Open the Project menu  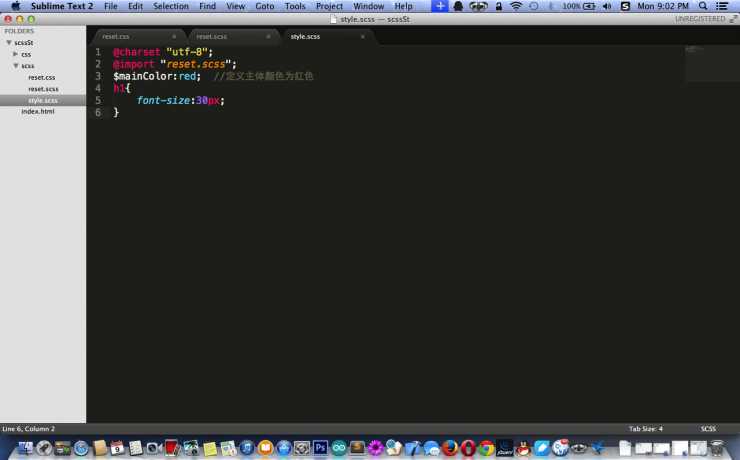click(329, 6)
